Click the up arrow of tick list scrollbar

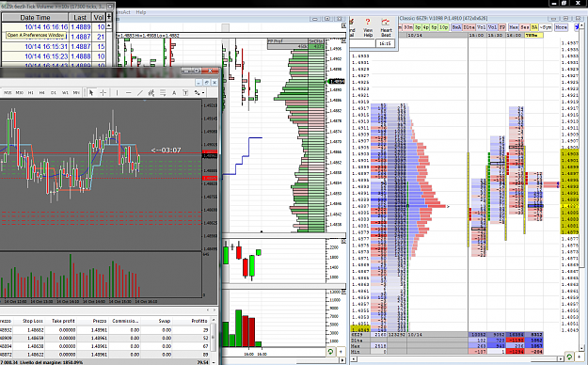click(x=109, y=25)
